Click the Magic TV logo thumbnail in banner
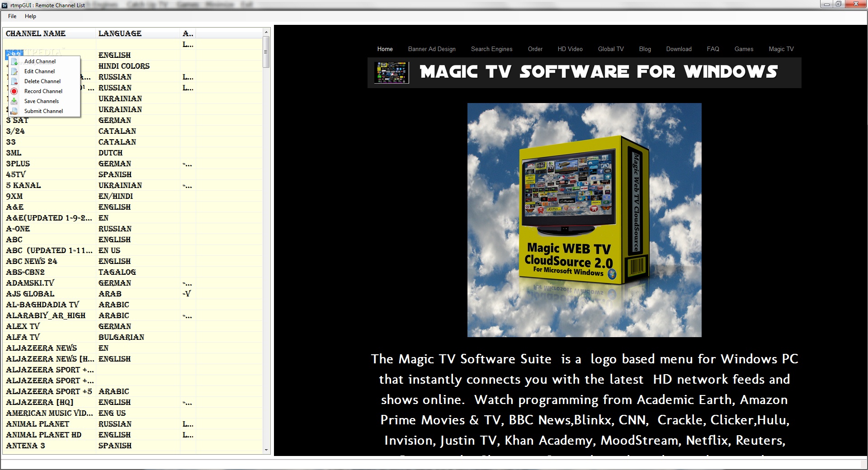 [x=392, y=73]
